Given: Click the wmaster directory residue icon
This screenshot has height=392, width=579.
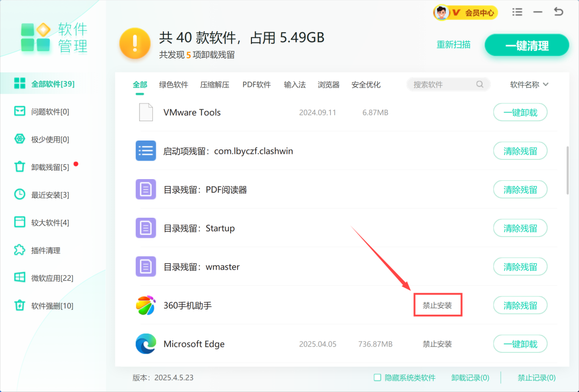Looking at the screenshot, I should tap(146, 267).
